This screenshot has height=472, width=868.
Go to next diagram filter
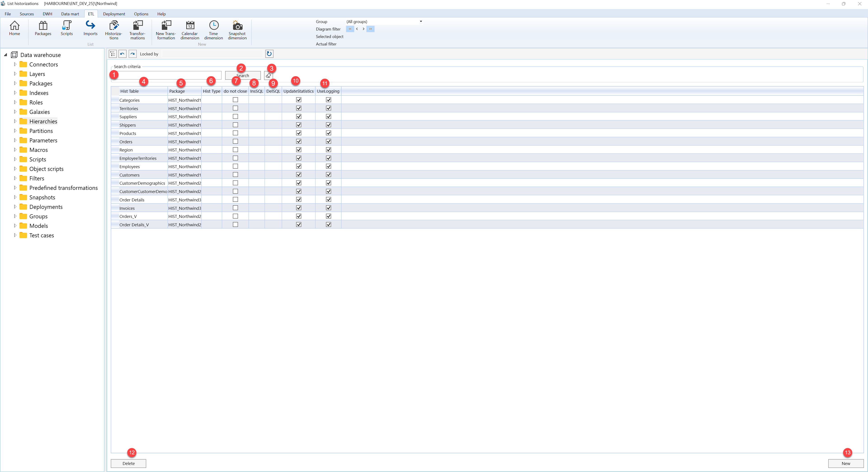(x=363, y=29)
